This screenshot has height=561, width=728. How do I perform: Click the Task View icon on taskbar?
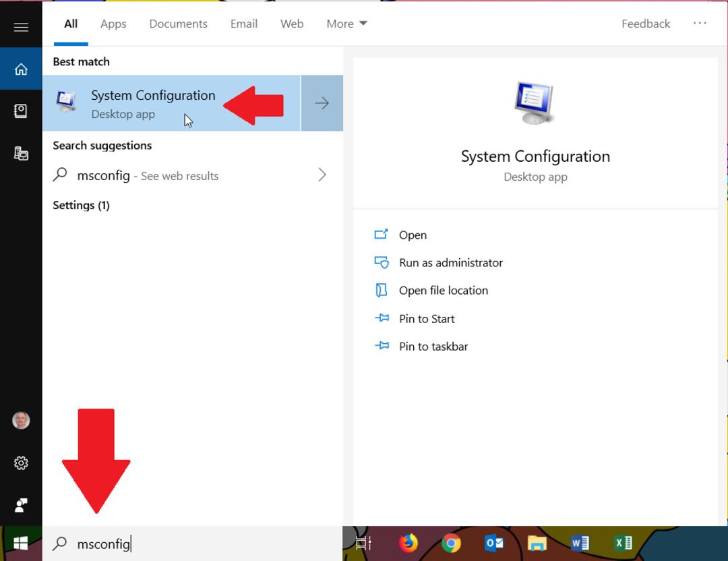(363, 543)
